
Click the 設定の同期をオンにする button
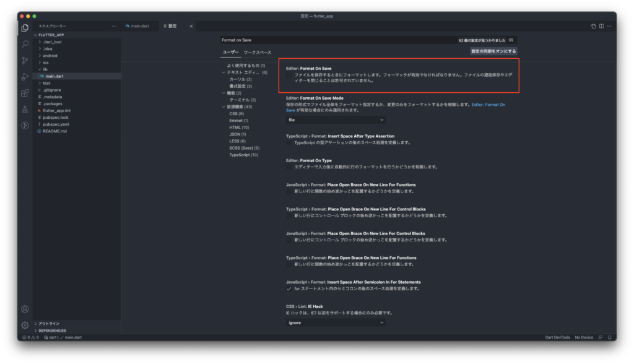pyautogui.click(x=492, y=50)
